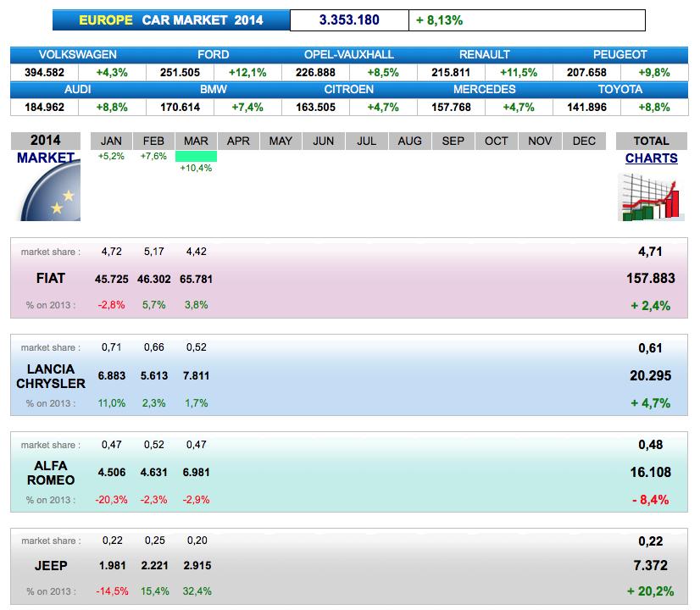700x610 pixels.
Task: Click Ford growth value +12,1%
Action: tap(247, 72)
